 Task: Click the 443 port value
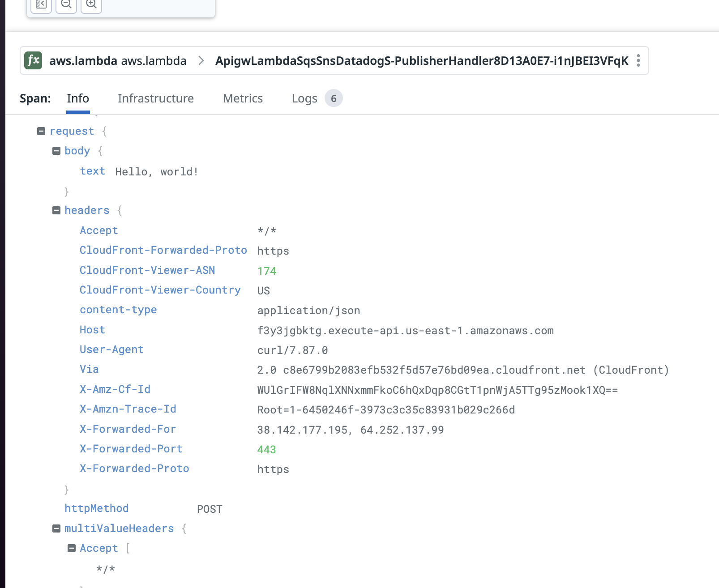(267, 450)
